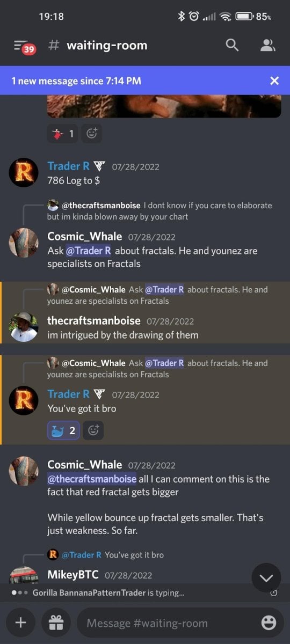The height and width of the screenshot is (644, 290).
Task: Open the emoji picker smiley
Action: tap(269, 623)
